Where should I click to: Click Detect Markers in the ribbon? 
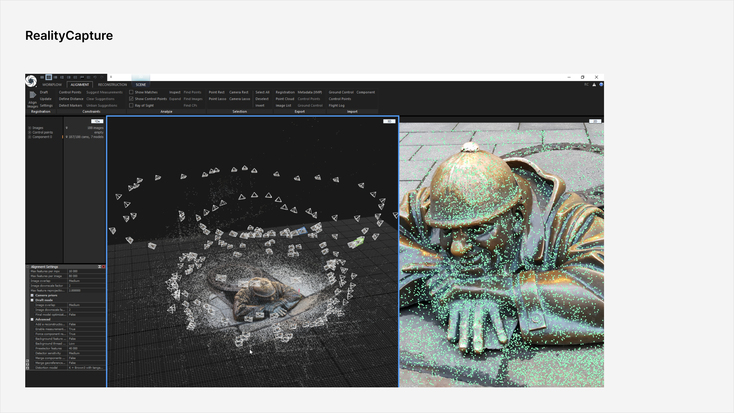click(71, 105)
